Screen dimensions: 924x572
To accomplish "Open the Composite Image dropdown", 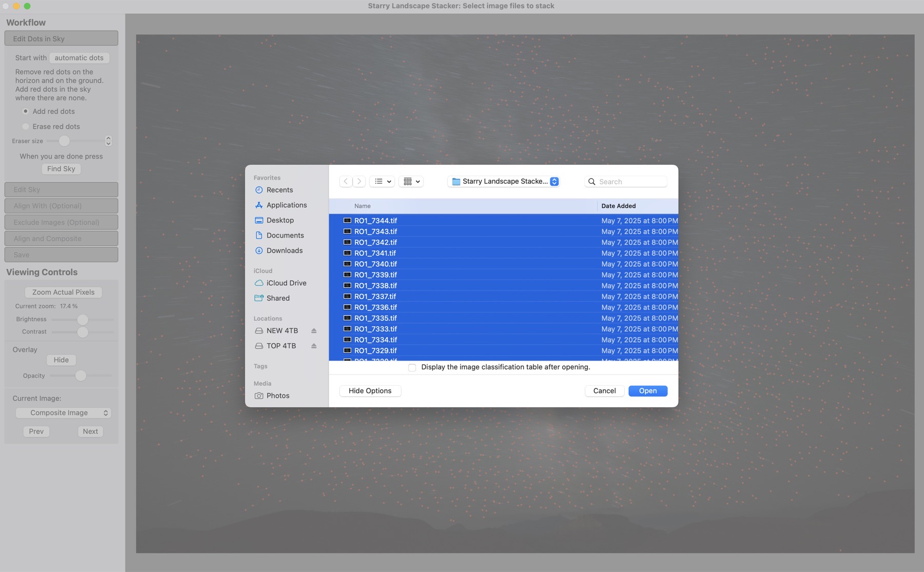I will (x=63, y=413).
